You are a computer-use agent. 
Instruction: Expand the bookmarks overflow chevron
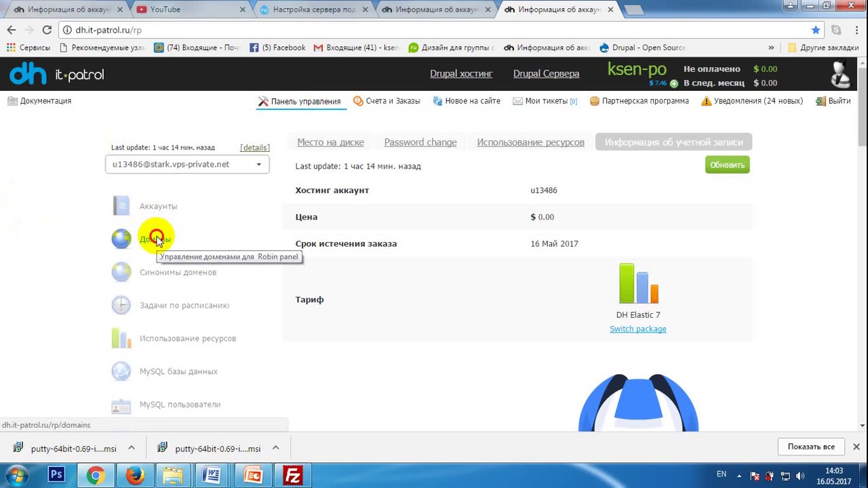click(771, 47)
